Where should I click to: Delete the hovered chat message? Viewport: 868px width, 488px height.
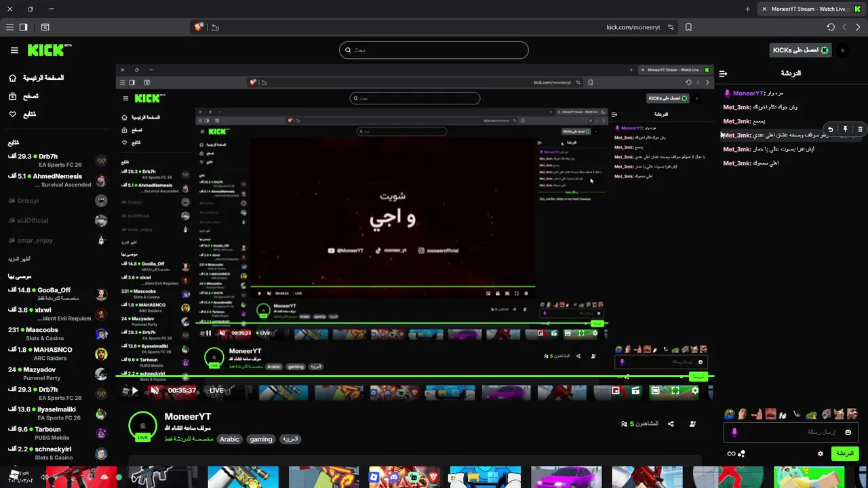860,129
